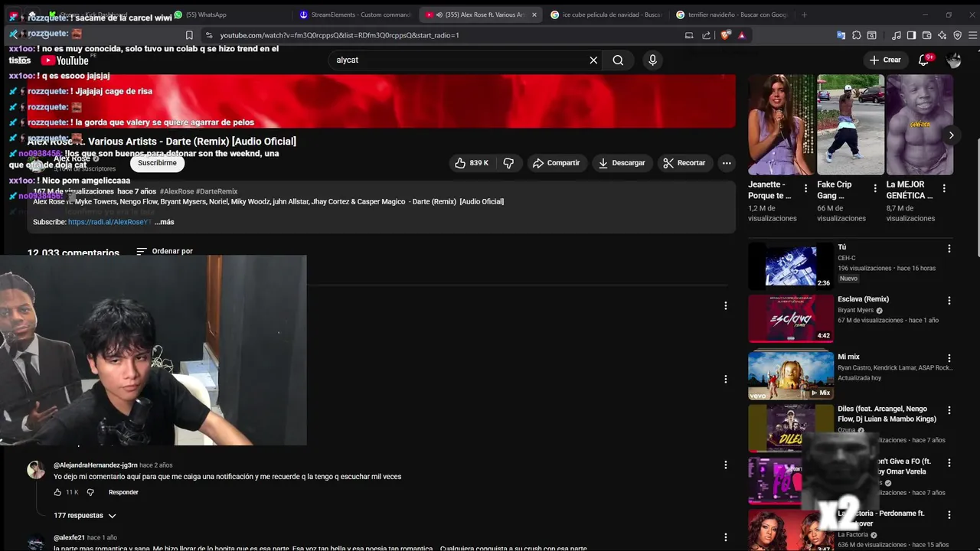Expand the 177 respuestas replies
This screenshot has width=980, height=551.
85,516
